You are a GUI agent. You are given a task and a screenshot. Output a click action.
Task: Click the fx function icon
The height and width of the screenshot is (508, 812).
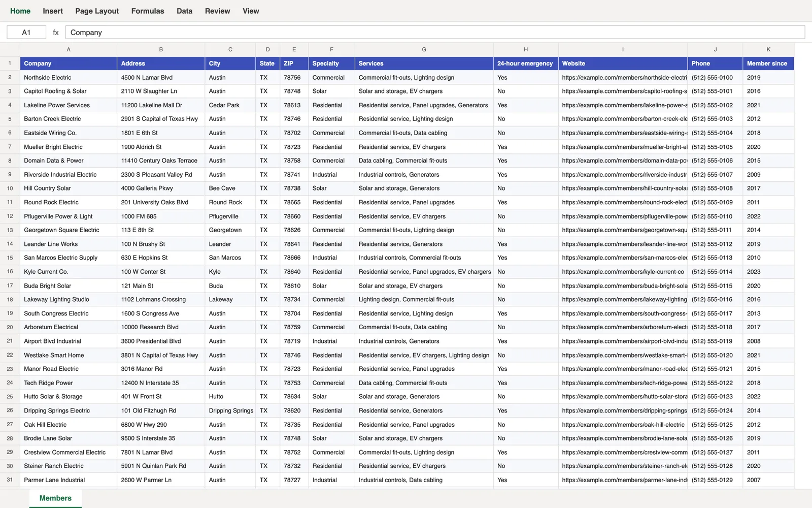56,33
